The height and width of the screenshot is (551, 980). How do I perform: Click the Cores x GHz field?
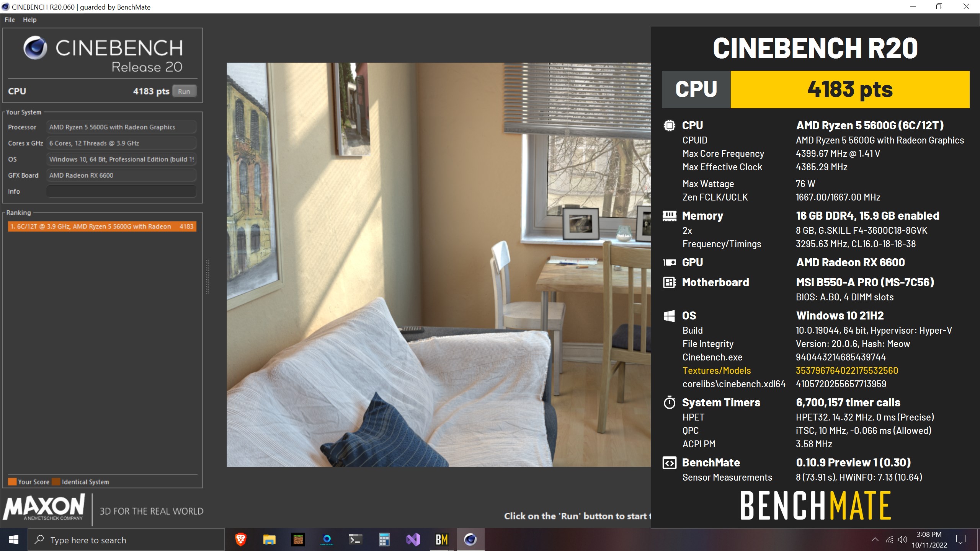(x=121, y=143)
